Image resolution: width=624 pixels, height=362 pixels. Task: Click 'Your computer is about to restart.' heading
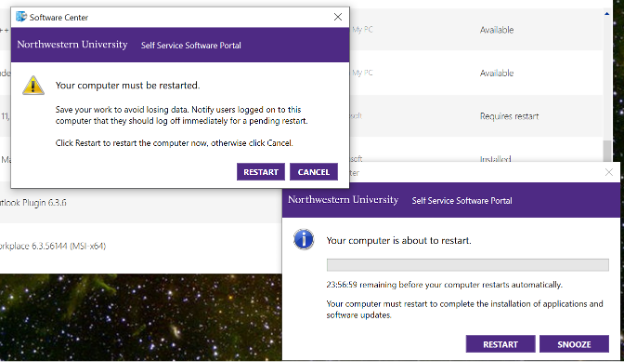click(399, 241)
